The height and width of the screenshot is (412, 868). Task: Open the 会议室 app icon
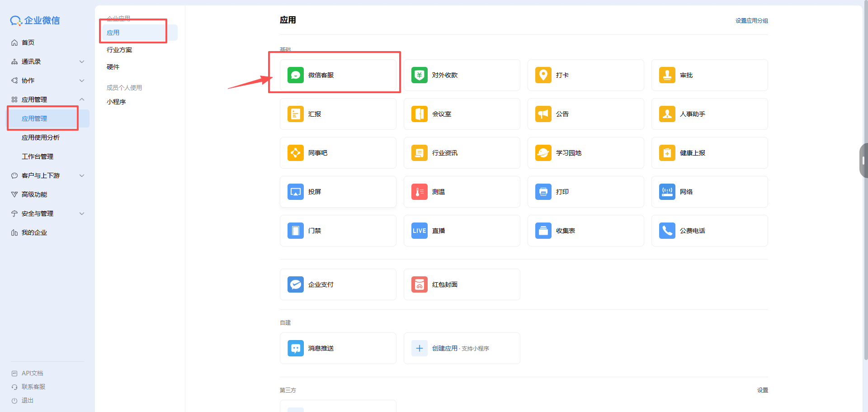[x=420, y=114]
